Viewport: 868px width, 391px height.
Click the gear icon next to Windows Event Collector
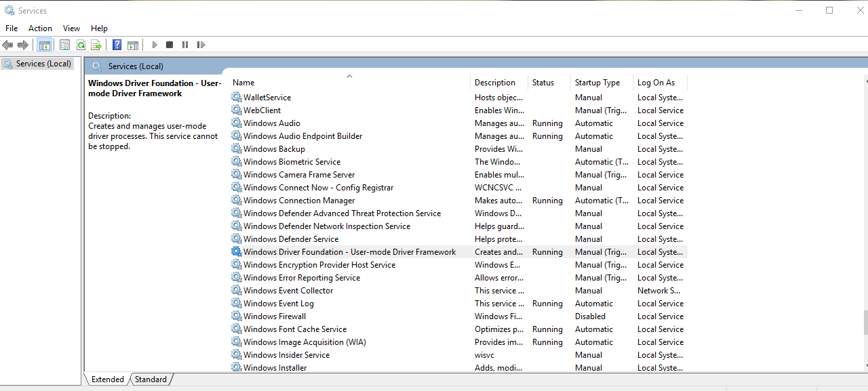pos(236,291)
